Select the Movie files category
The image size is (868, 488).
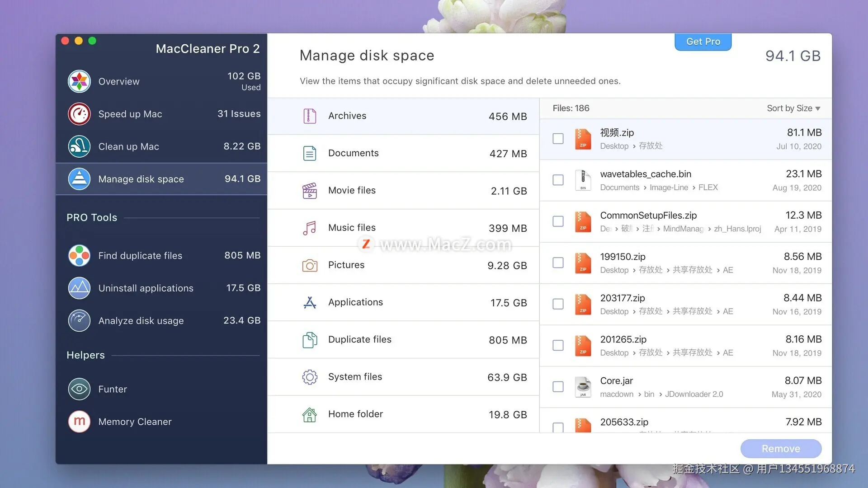coord(402,191)
